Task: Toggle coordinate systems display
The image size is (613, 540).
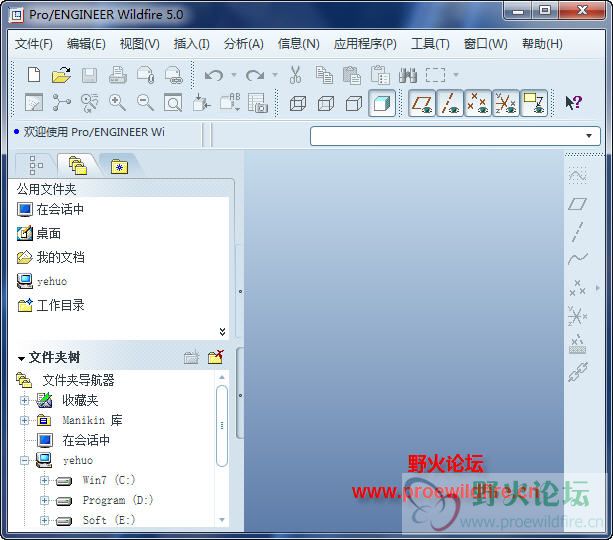Action: point(506,104)
